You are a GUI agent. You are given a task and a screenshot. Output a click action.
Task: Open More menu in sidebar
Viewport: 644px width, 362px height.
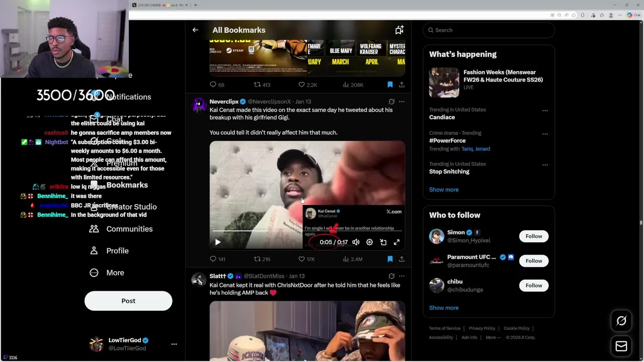pyautogui.click(x=107, y=273)
